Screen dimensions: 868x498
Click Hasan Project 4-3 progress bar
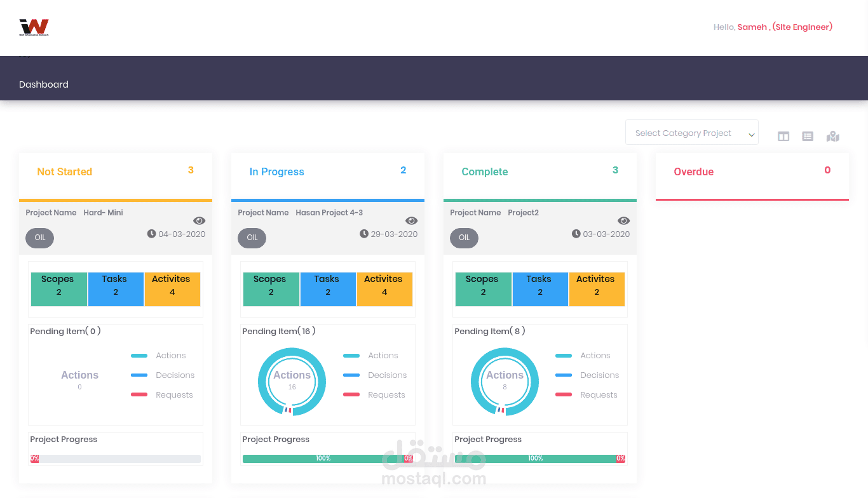click(x=328, y=459)
